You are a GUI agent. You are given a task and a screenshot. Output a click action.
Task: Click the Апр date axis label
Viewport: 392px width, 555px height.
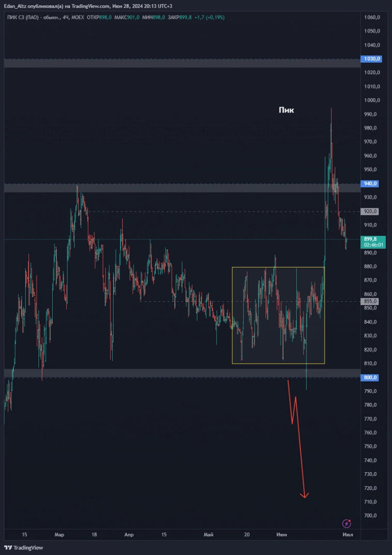point(129,534)
